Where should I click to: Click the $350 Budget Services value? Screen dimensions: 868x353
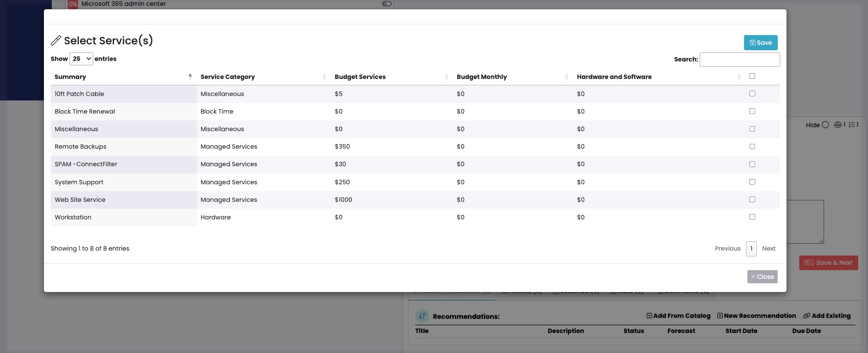coord(342,146)
